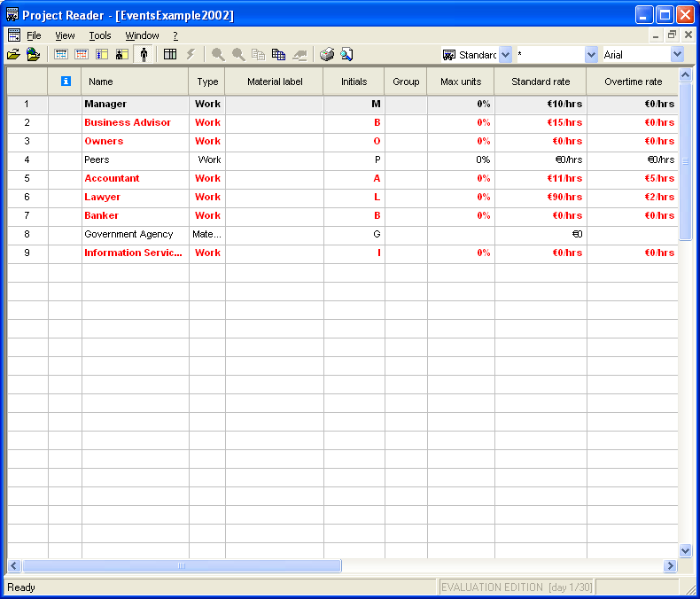700x599 pixels.
Task: Select the Information Servic... name cell
Action: coord(135,253)
